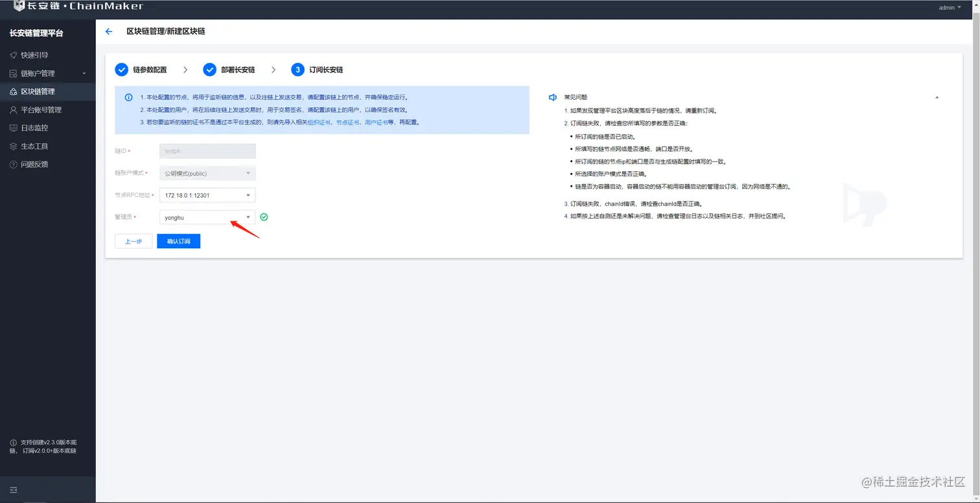Click the 链ID field containing testpk
This screenshot has width=980, height=503.
coord(207,151)
